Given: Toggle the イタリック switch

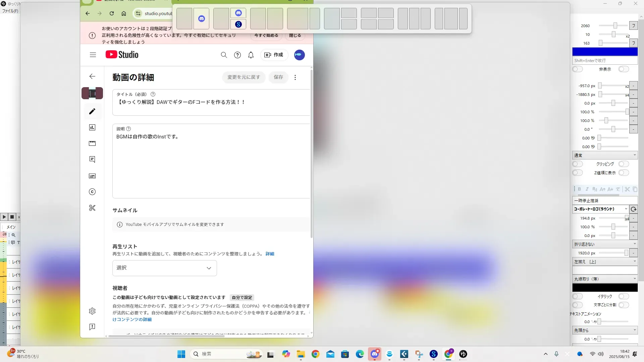Looking at the screenshot, I should (x=624, y=296).
